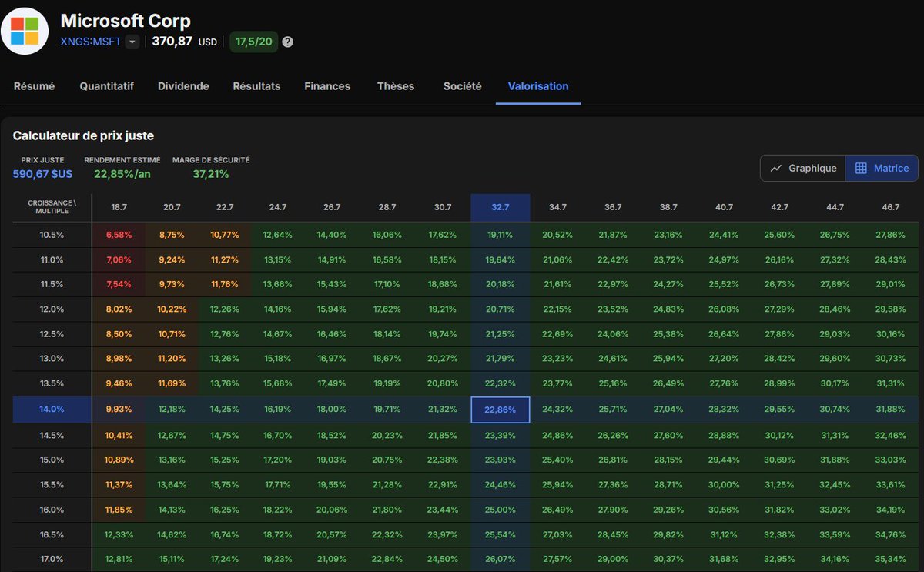Viewport: 924px width, 572px height.
Task: Click the red 7,54% cell
Action: click(119, 284)
